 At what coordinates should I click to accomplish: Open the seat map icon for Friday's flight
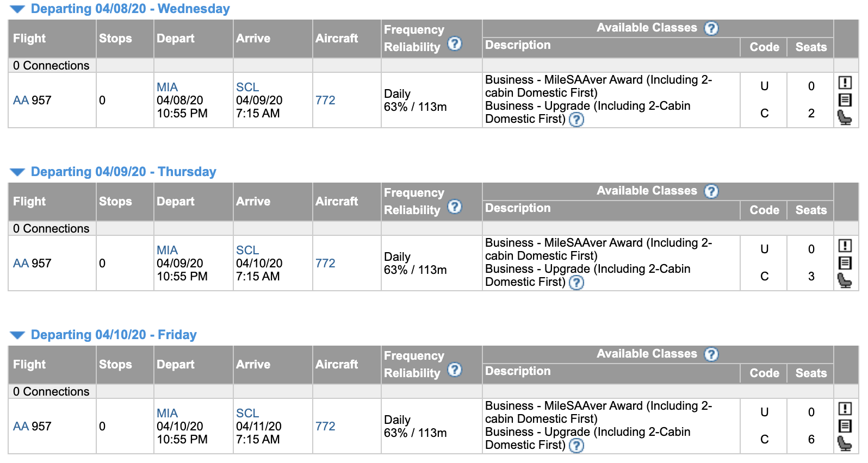(x=845, y=443)
